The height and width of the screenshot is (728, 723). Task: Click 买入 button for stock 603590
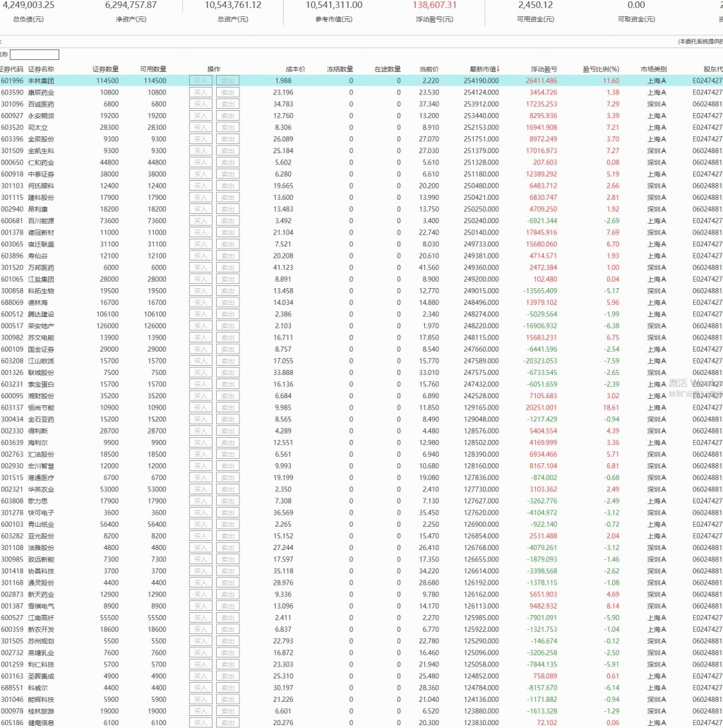pyautogui.click(x=201, y=93)
